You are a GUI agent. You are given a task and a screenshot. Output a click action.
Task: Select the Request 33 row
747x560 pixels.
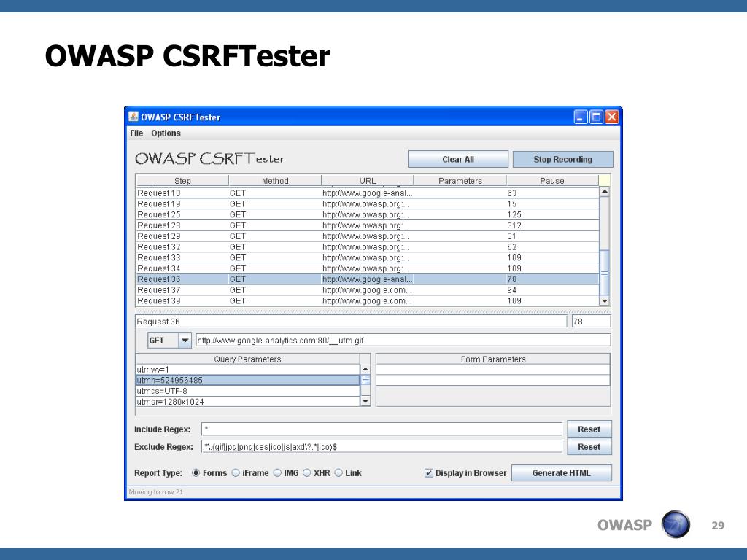coord(368,257)
